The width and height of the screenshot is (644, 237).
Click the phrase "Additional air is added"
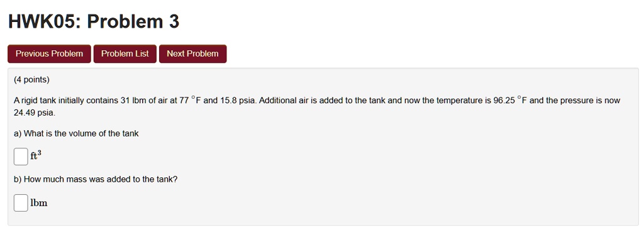coord(298,101)
